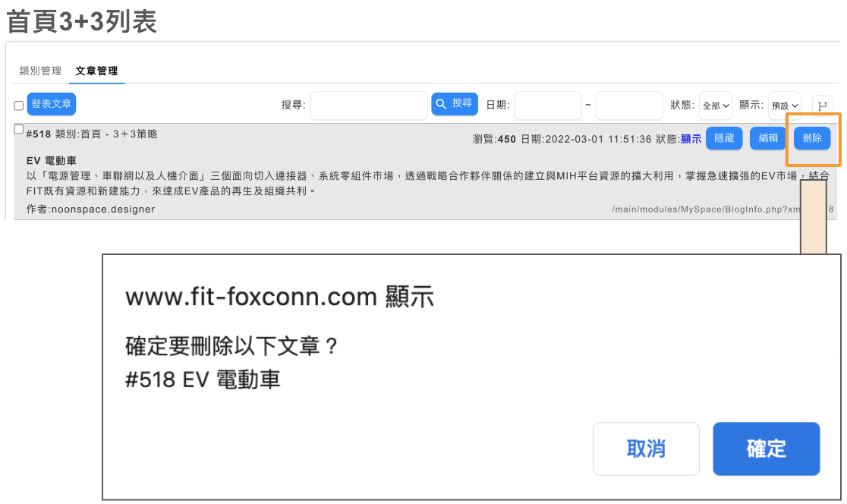Cancel the dialog with 取消

(646, 449)
